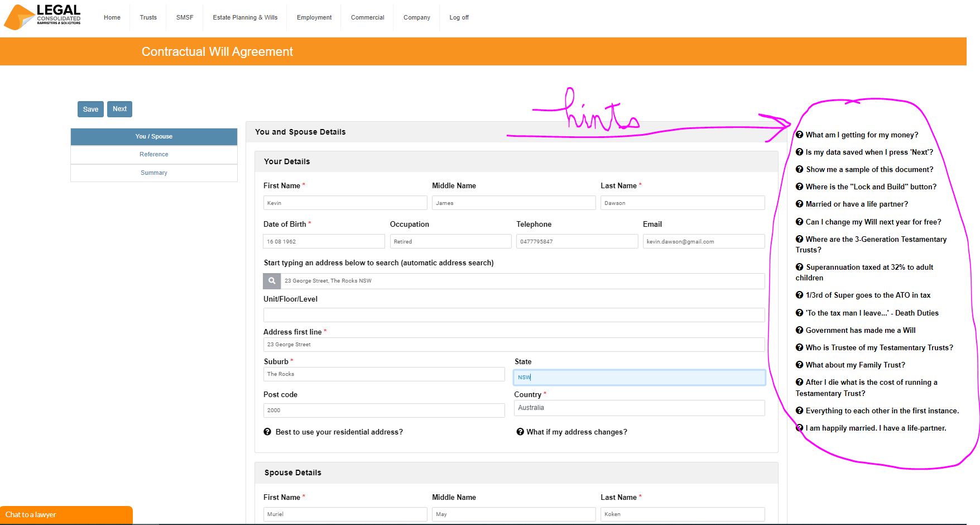Click the Country field showing Australia

[x=639, y=408]
